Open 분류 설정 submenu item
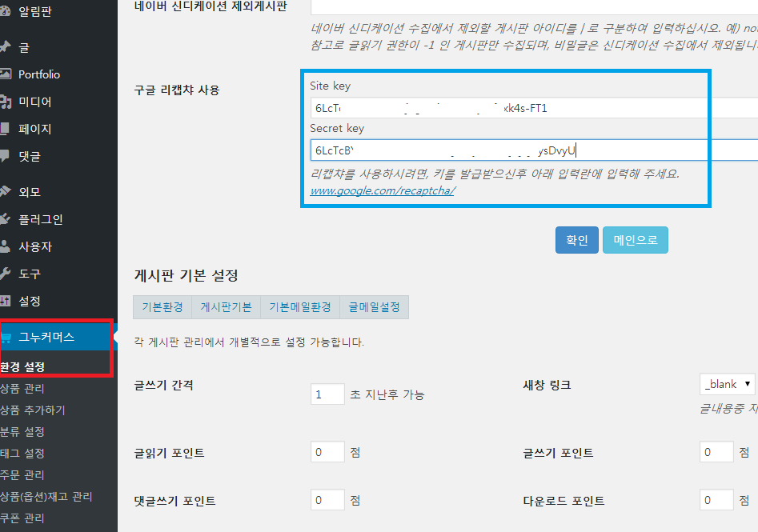Viewport: 758px width, 532px height. [x=22, y=431]
